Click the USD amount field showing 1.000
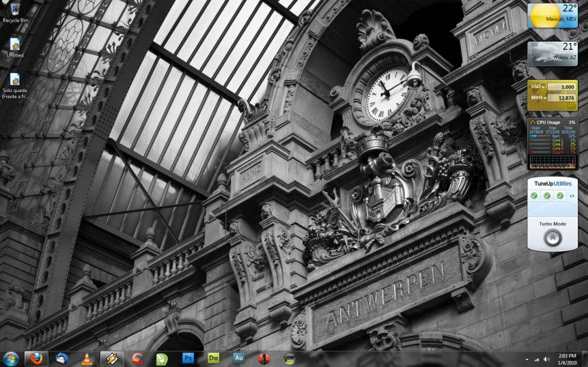588x367 pixels. [x=561, y=87]
